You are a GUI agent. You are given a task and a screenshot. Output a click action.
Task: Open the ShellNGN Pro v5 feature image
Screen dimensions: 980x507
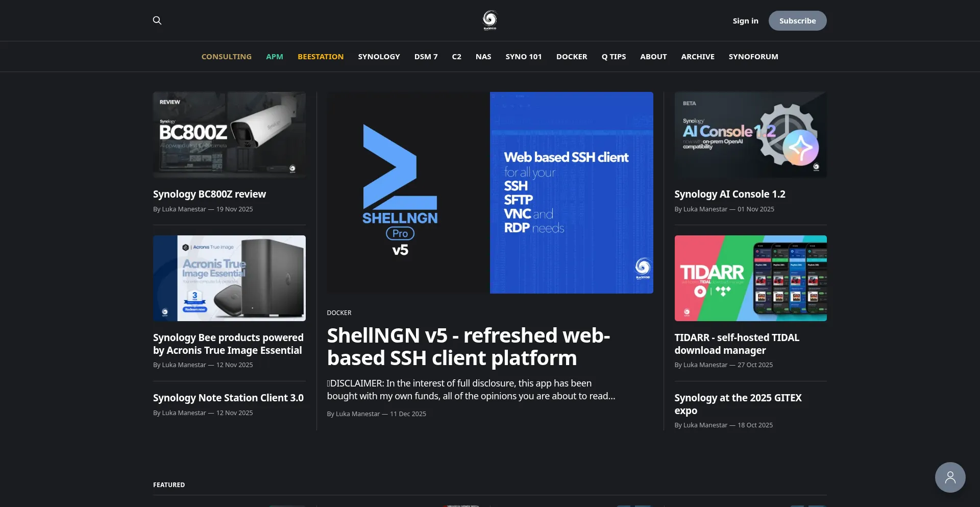(490, 192)
